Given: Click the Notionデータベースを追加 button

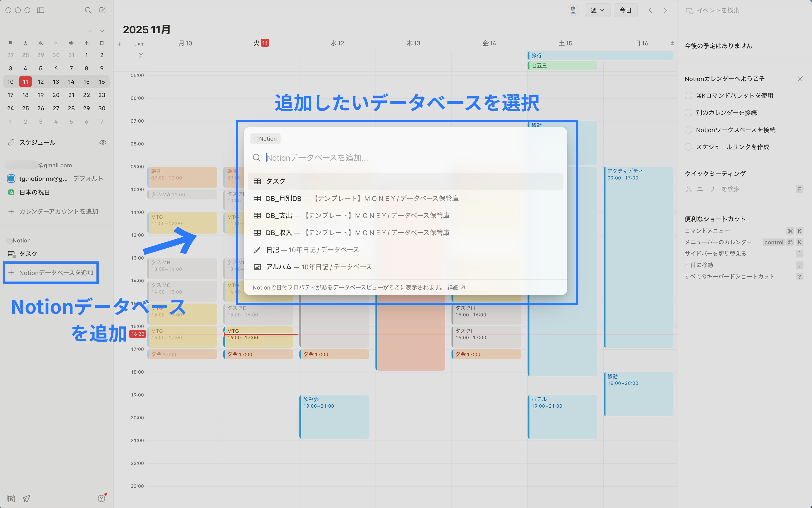Looking at the screenshot, I should tap(51, 272).
